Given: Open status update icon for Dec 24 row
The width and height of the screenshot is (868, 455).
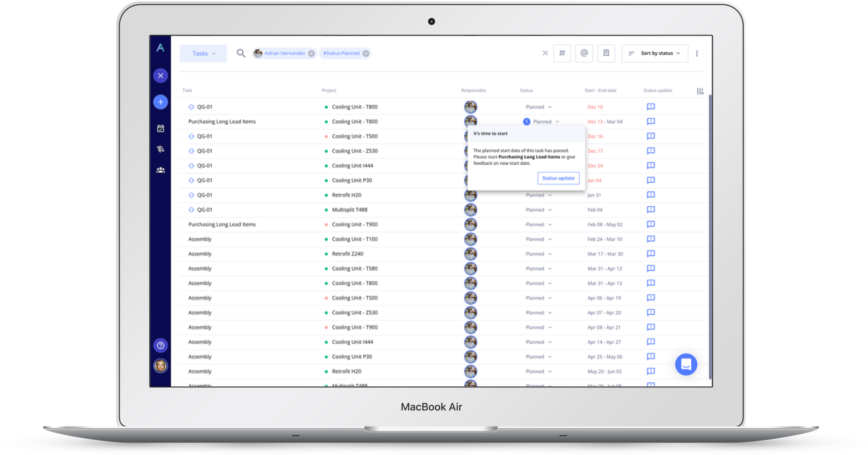Looking at the screenshot, I should (x=651, y=165).
